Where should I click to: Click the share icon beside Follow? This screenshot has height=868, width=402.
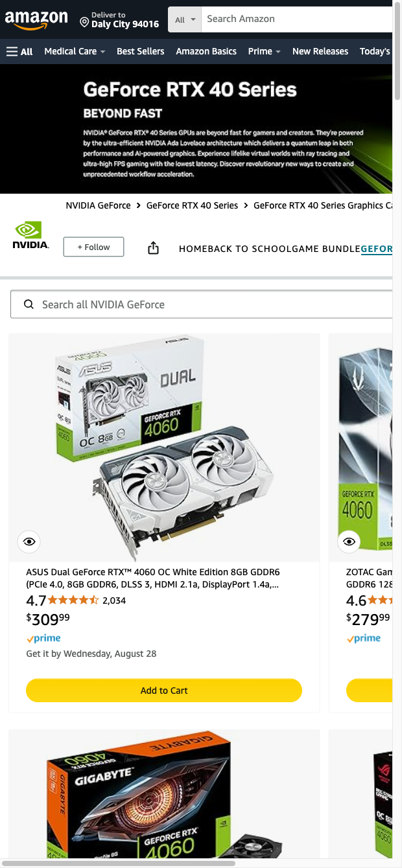coord(153,247)
